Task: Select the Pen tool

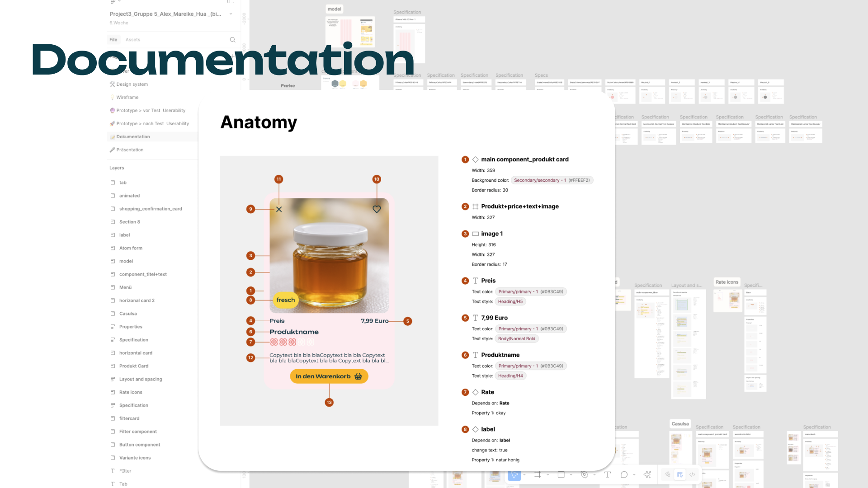Action: click(584, 475)
